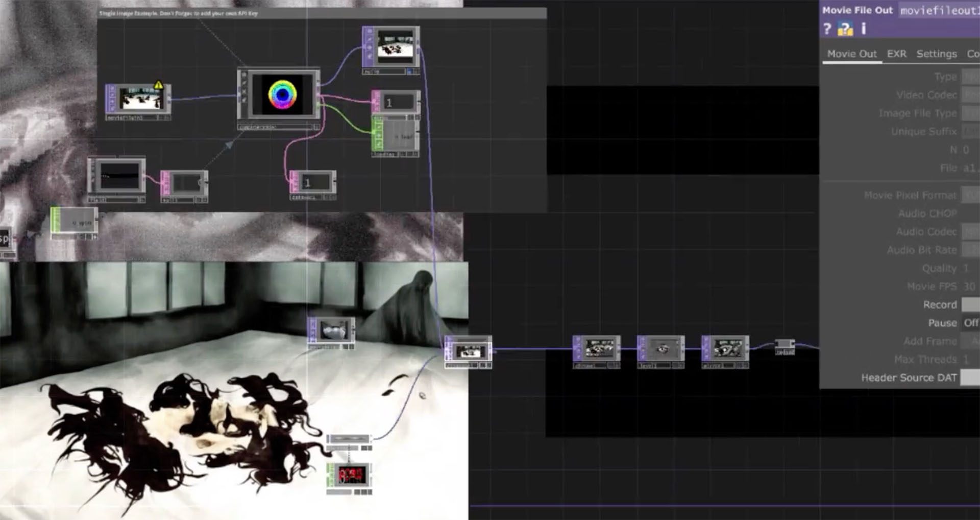Viewport: 980px width, 520px height.
Task: Toggle the Record parameter button
Action: tap(970, 305)
